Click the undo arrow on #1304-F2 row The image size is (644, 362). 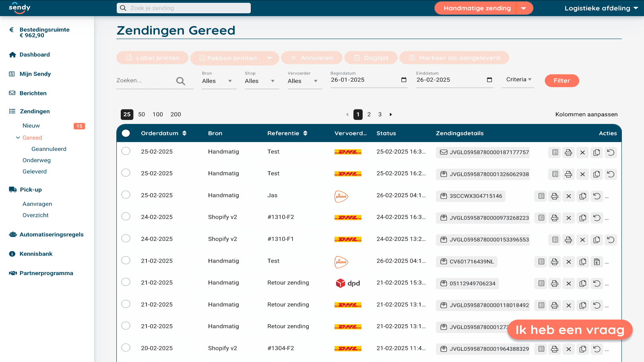(x=597, y=349)
